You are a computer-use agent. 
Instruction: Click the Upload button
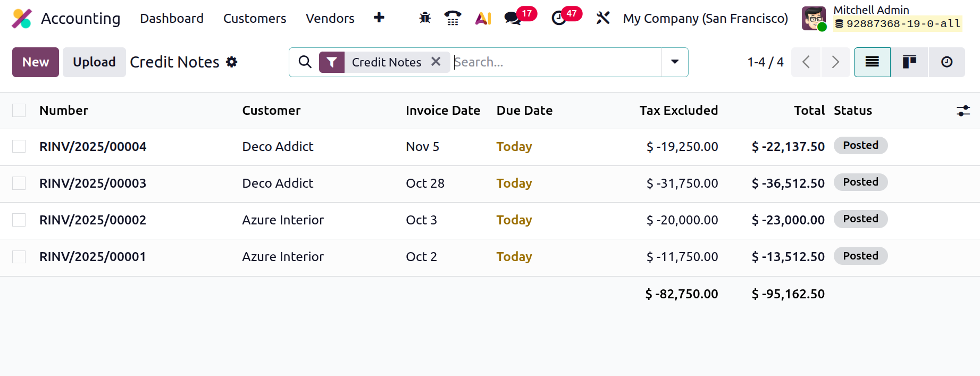pyautogui.click(x=94, y=62)
